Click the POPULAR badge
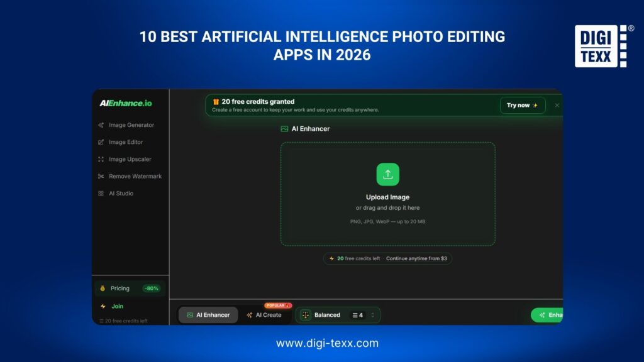The image size is (644, 362). click(x=277, y=305)
